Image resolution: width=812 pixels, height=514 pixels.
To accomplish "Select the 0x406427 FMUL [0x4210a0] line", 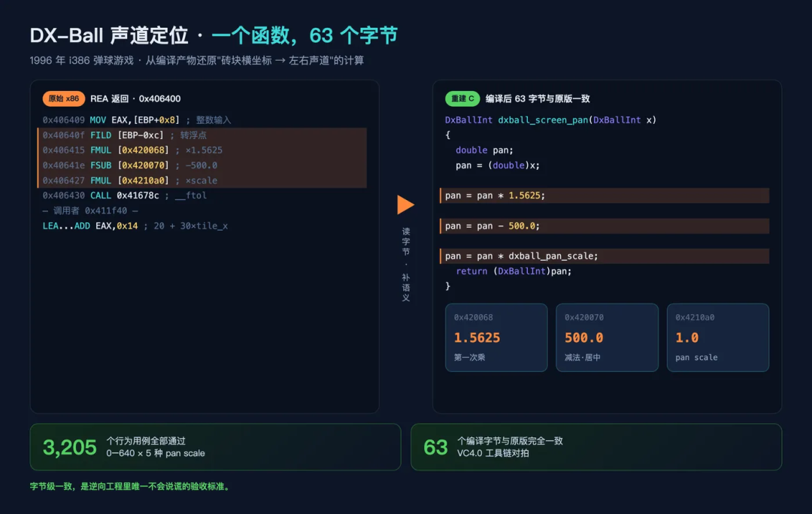I will 202,180.
